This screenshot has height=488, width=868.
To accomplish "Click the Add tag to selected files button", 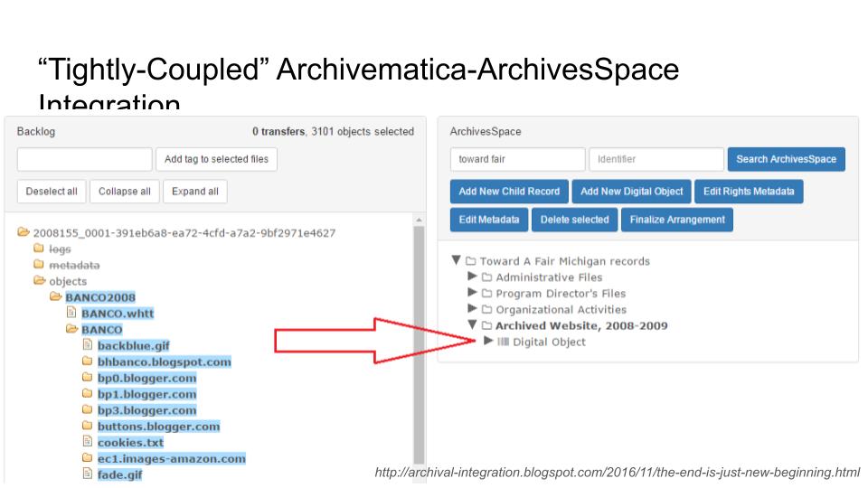I will [x=216, y=159].
